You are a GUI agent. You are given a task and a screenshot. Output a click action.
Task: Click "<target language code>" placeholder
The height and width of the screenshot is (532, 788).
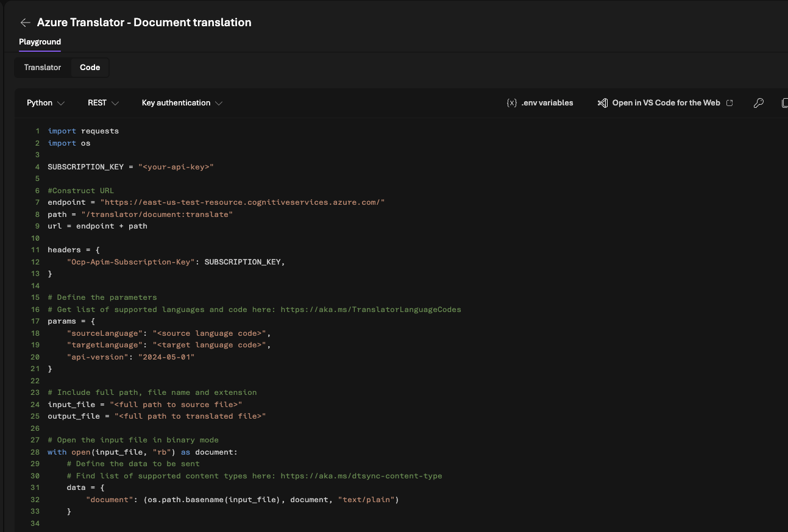(211, 345)
